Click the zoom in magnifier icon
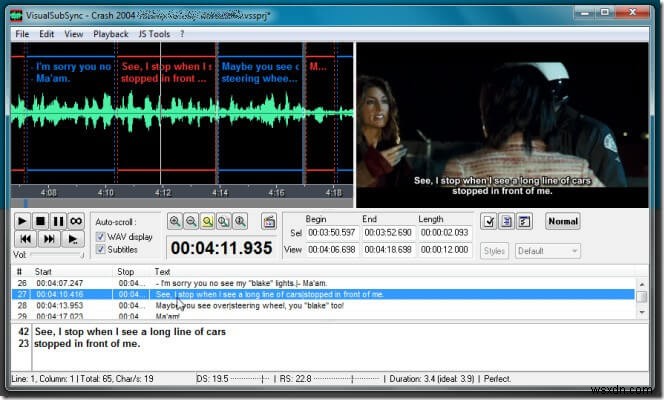664x400 pixels. click(174, 221)
